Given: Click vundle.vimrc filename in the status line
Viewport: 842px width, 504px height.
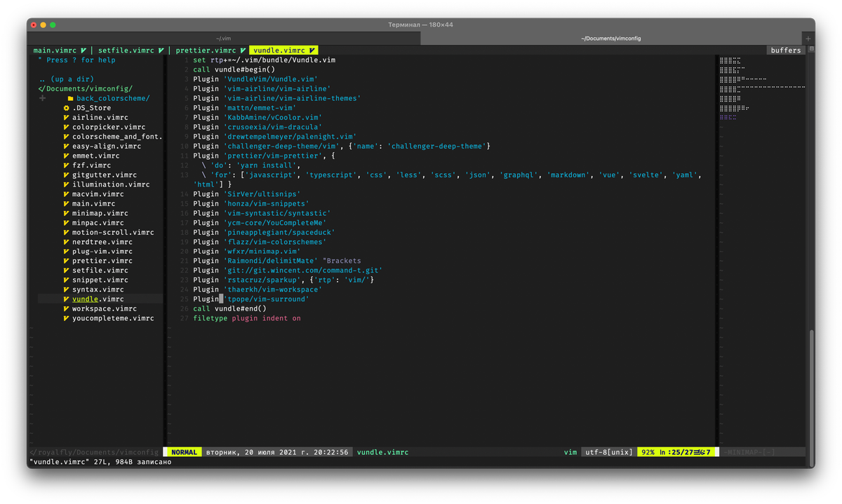Looking at the screenshot, I should pyautogui.click(x=382, y=453).
